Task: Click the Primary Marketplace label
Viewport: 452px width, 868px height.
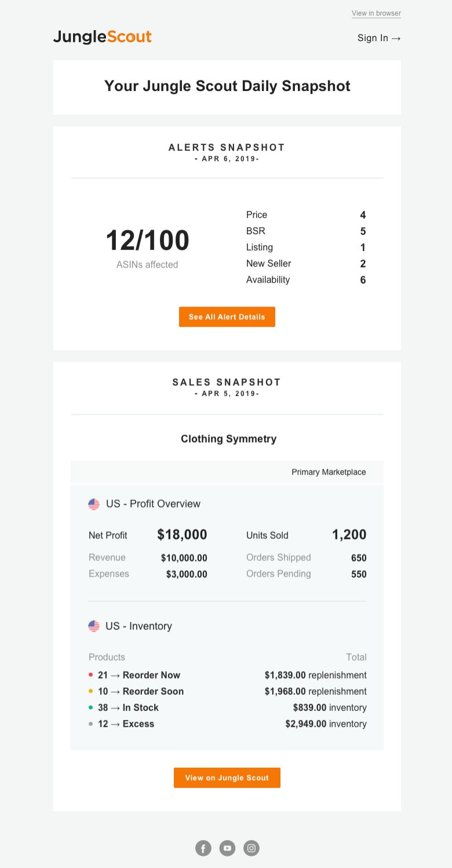Action: tap(329, 472)
